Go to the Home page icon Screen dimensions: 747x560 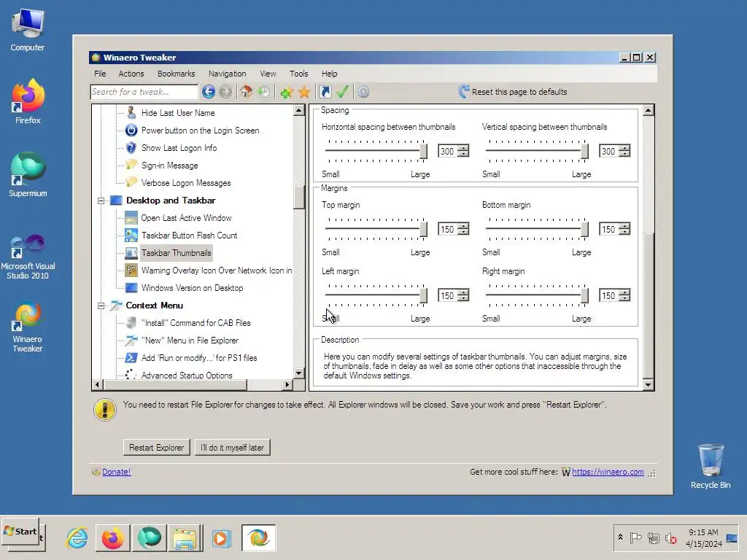[x=245, y=91]
